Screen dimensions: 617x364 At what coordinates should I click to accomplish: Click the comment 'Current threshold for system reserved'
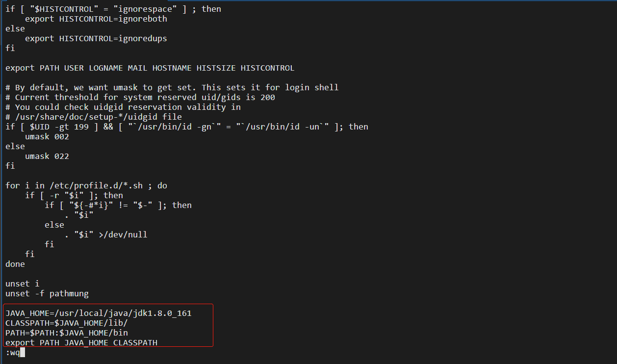pyautogui.click(x=140, y=97)
